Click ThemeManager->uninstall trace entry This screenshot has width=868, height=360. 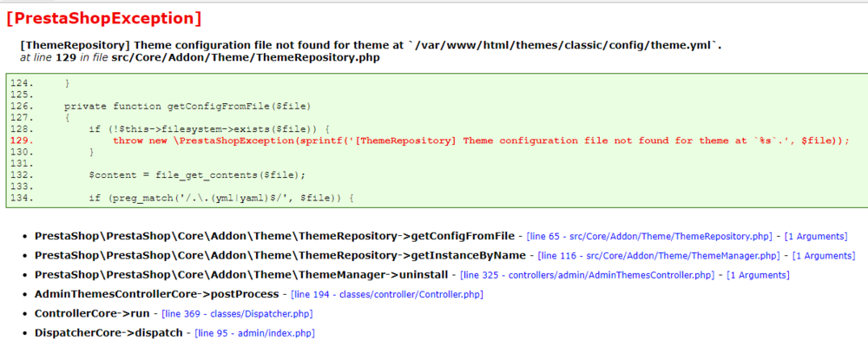242,274
